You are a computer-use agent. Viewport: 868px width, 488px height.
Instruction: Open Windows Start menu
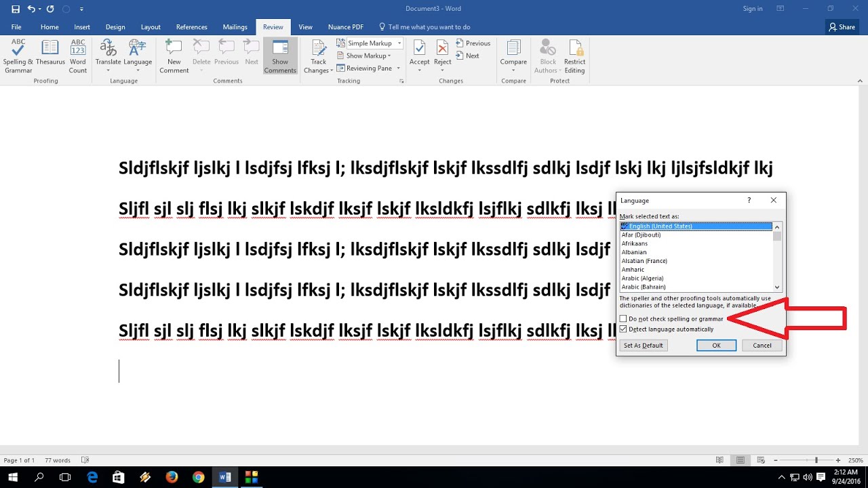[x=13, y=477]
